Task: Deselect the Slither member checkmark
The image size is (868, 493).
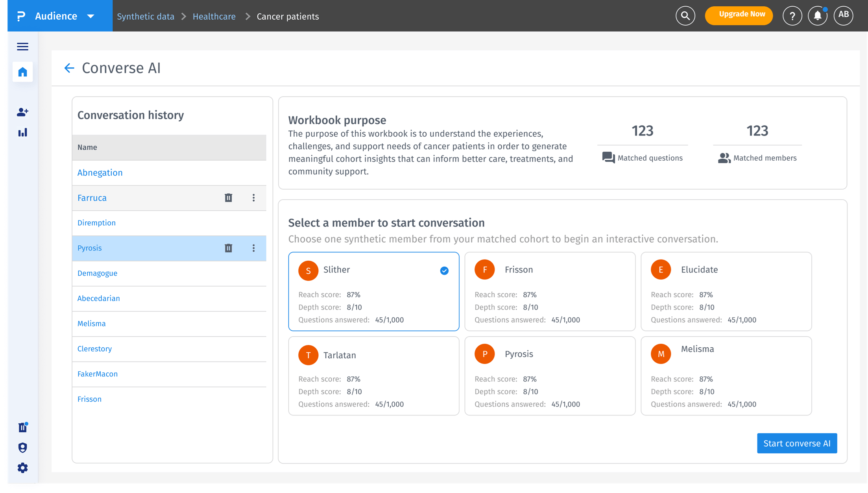Action: 444,271
